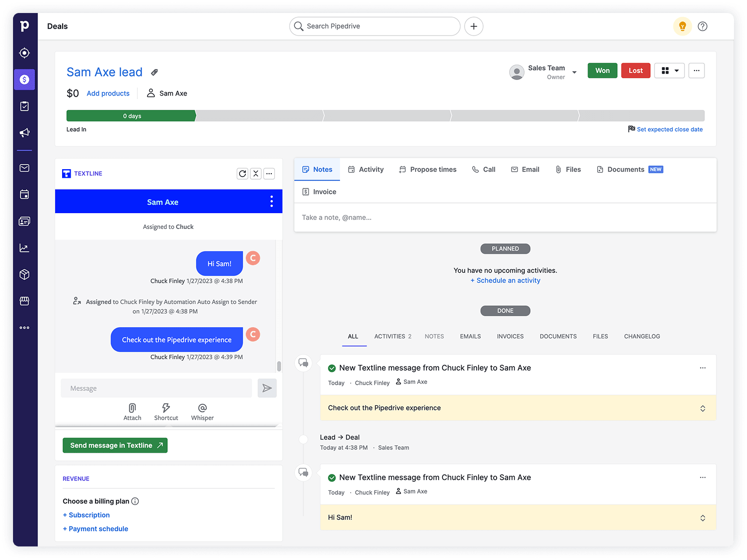
Task: Open the Pipedrive logo home icon
Action: coord(25,26)
